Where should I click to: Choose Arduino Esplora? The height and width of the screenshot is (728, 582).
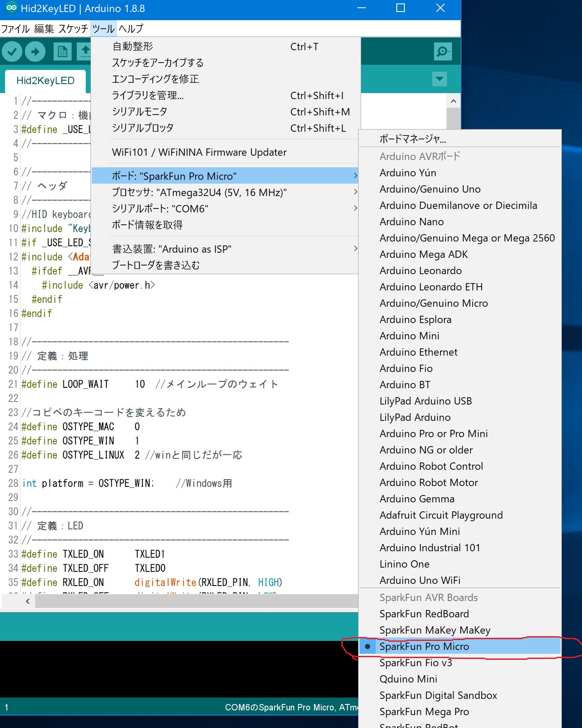tap(460, 320)
